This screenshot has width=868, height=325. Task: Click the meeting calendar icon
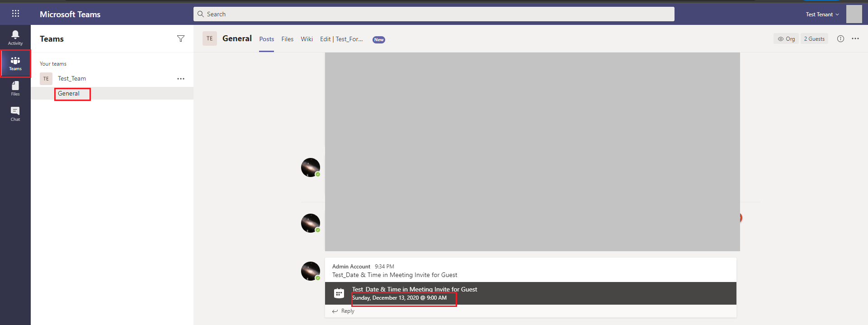click(339, 293)
